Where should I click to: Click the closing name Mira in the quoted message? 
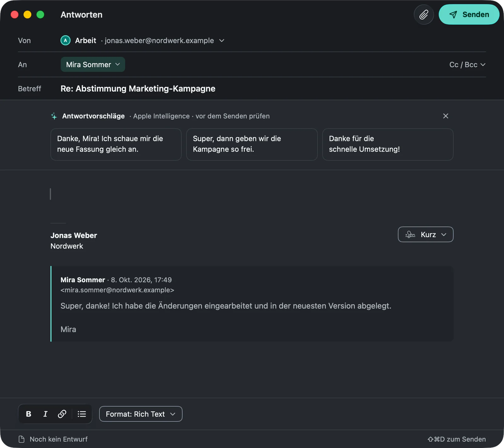[68, 329]
